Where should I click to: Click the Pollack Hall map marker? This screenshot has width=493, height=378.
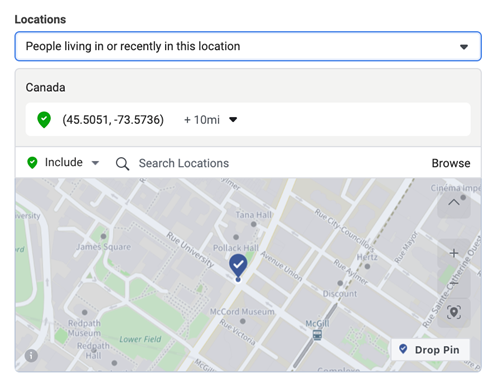236,237
